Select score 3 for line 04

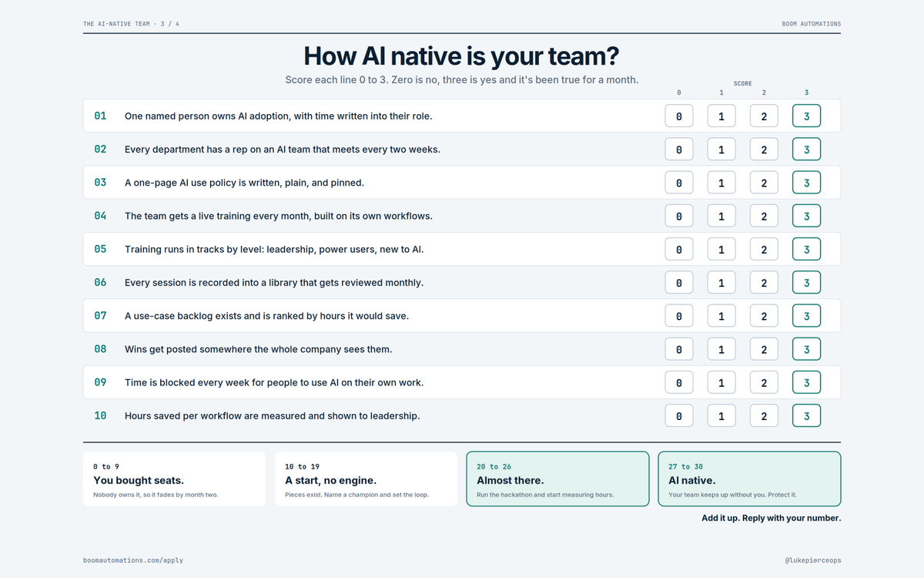pyautogui.click(x=806, y=216)
